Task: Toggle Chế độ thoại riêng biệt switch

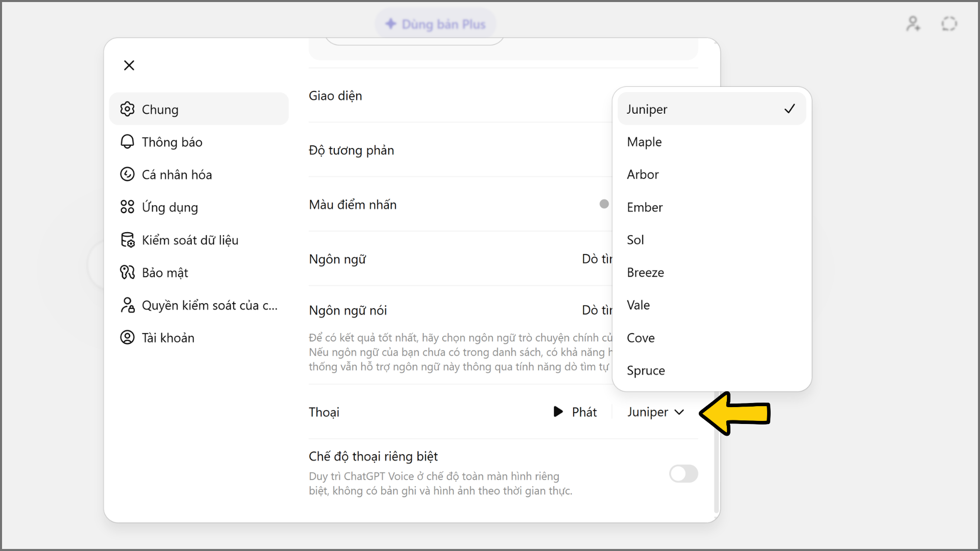Action: click(x=683, y=473)
